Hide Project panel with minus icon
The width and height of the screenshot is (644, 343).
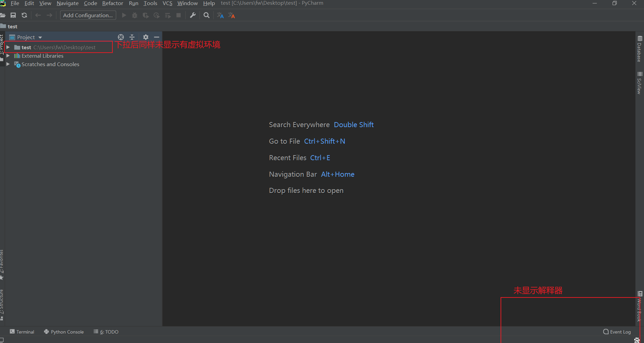[x=157, y=37]
